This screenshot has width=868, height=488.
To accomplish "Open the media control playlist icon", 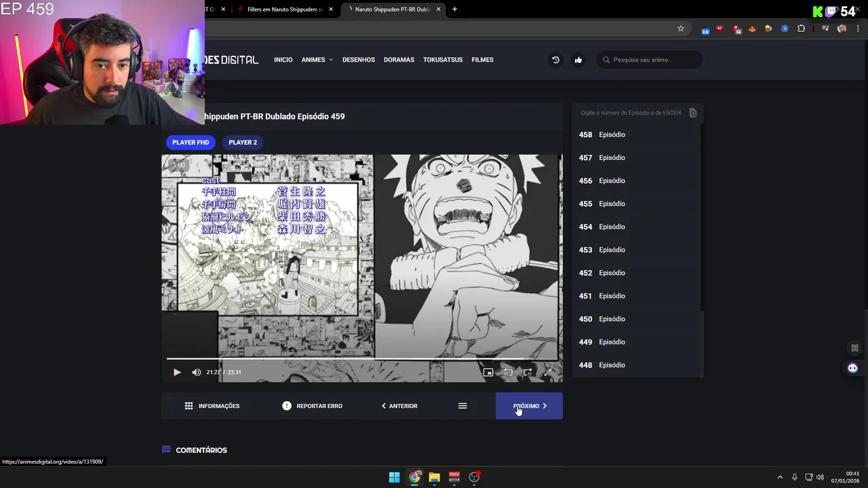I will [x=825, y=28].
